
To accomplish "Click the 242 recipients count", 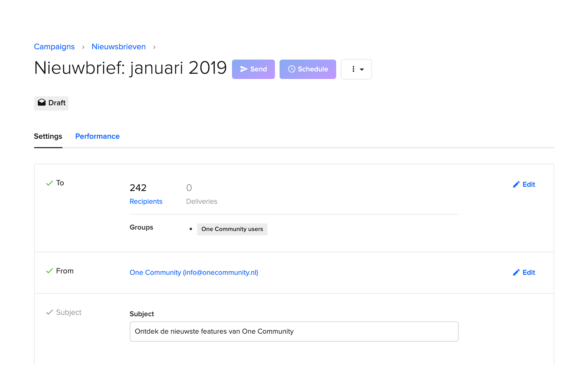I will (138, 188).
